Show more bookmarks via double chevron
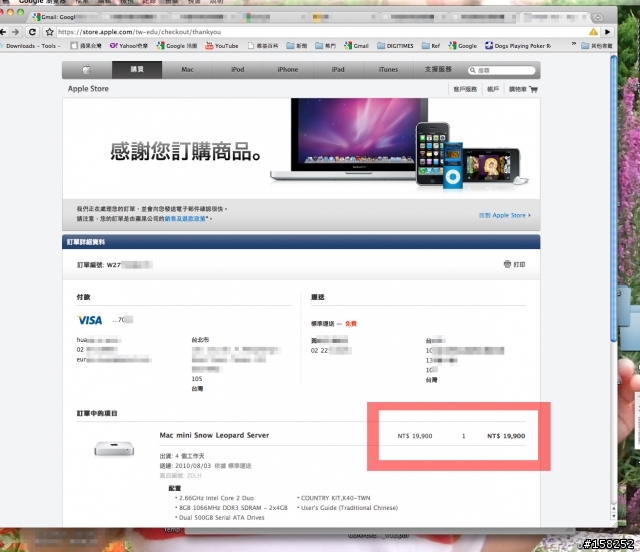640x552 pixels. tap(573, 44)
